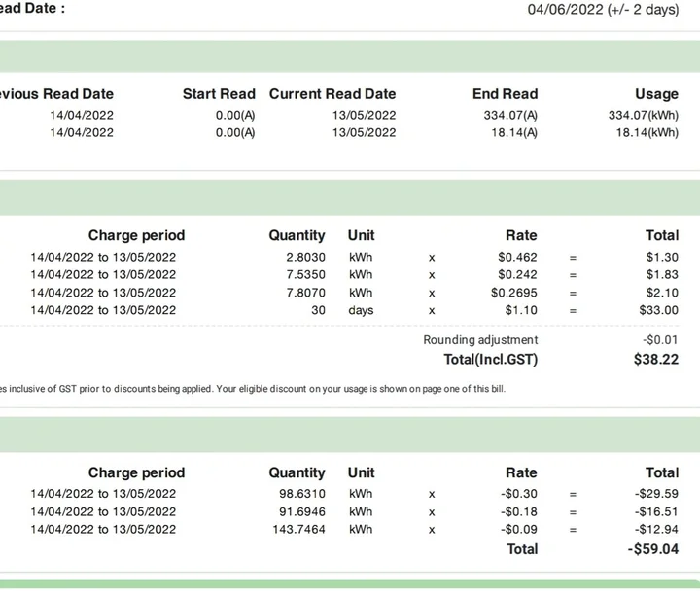Click the End Read column header
Screen dimensions: 700x594
[505, 94]
